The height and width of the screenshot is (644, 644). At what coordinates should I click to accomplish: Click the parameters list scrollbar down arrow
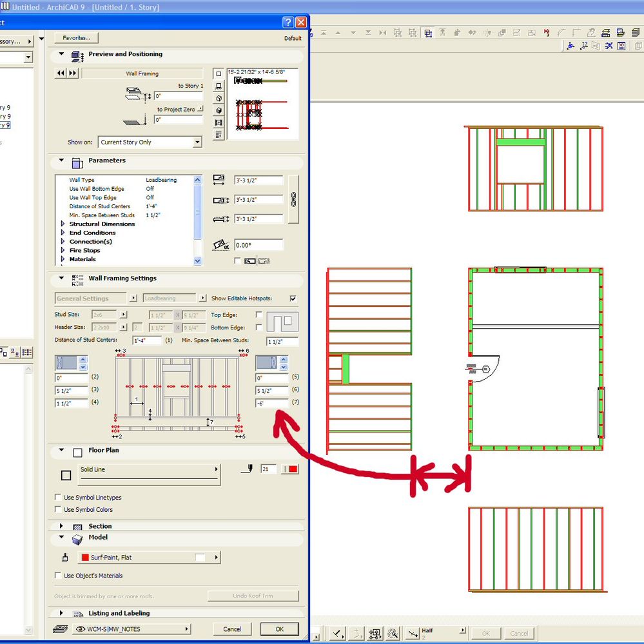point(197,261)
